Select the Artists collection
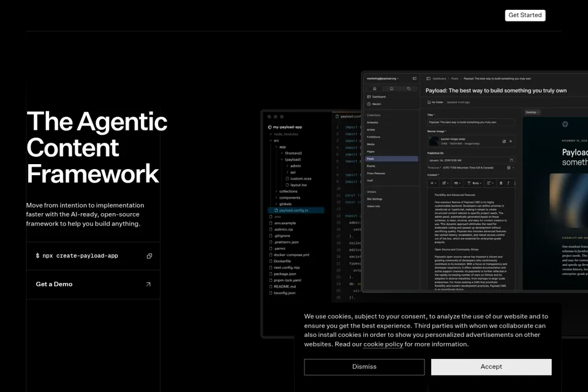 pyautogui.click(x=371, y=130)
